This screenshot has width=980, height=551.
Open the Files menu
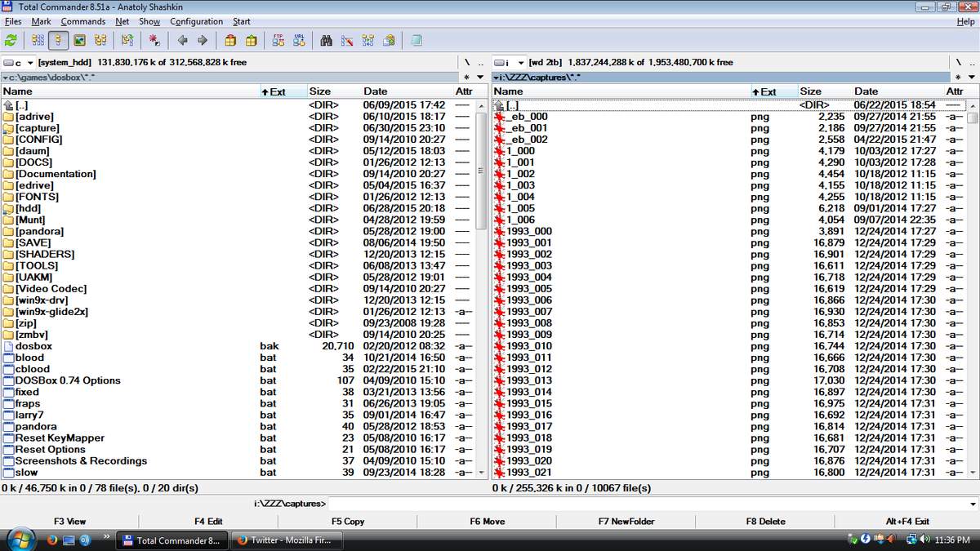tap(12, 21)
